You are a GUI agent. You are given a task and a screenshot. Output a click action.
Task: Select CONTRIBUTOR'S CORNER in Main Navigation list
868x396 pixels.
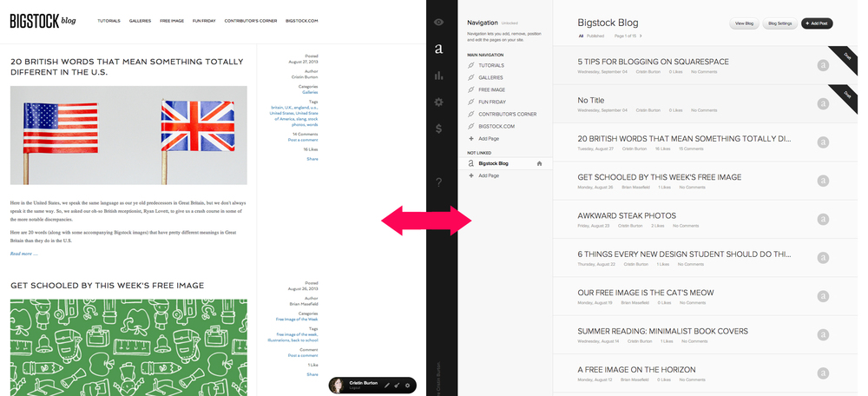point(509,114)
